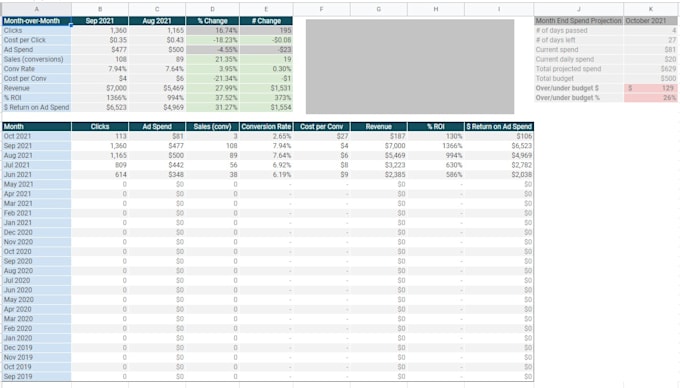
Task: Click the 1366% ROI cell in summary
Action: pyautogui.click(x=100, y=98)
